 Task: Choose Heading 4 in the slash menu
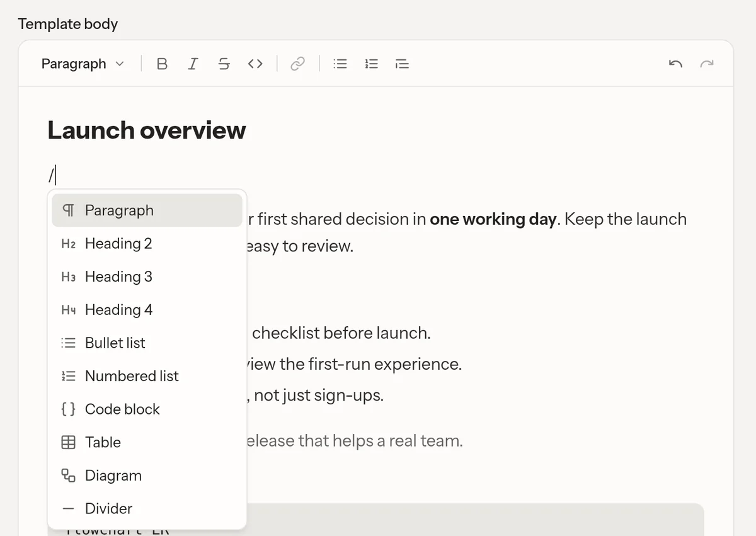[147, 310]
